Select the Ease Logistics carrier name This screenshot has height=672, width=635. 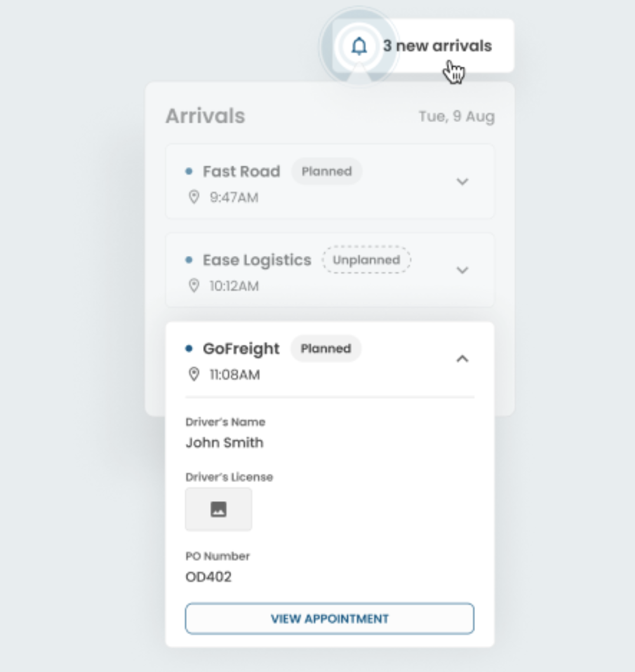257,260
